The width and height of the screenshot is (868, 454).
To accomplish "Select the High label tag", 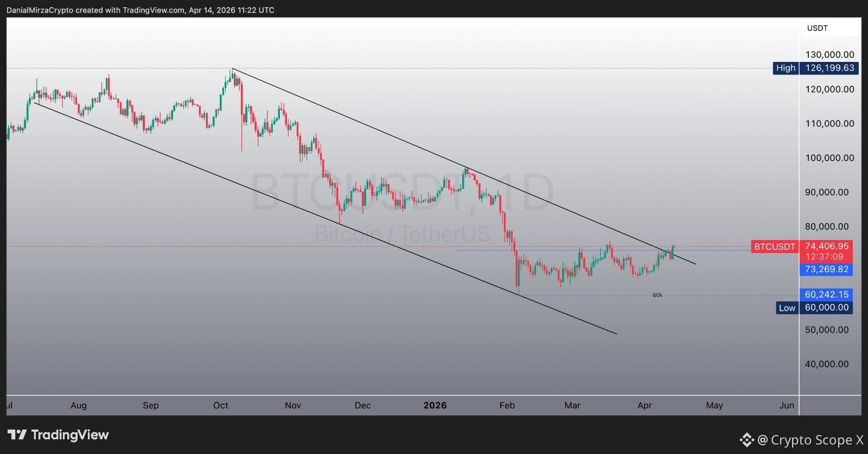I will pyautogui.click(x=786, y=68).
